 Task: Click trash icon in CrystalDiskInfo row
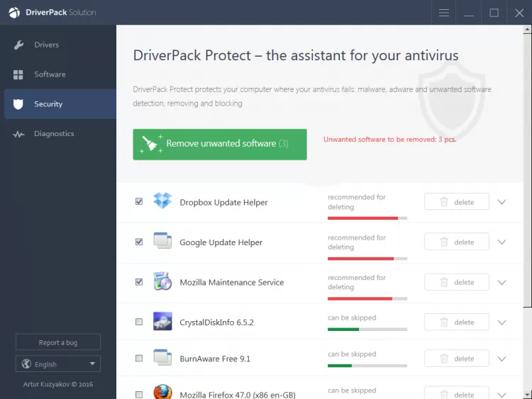point(444,322)
